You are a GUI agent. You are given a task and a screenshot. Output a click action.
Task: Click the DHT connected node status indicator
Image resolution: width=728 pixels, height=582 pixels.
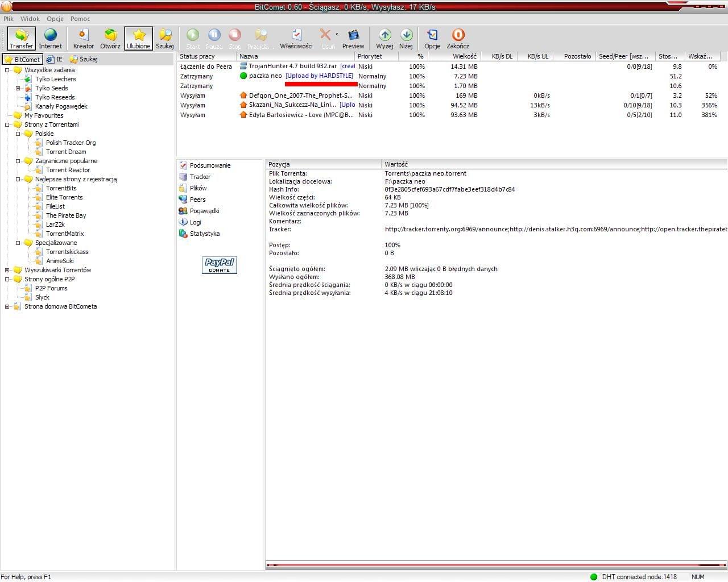click(633, 576)
